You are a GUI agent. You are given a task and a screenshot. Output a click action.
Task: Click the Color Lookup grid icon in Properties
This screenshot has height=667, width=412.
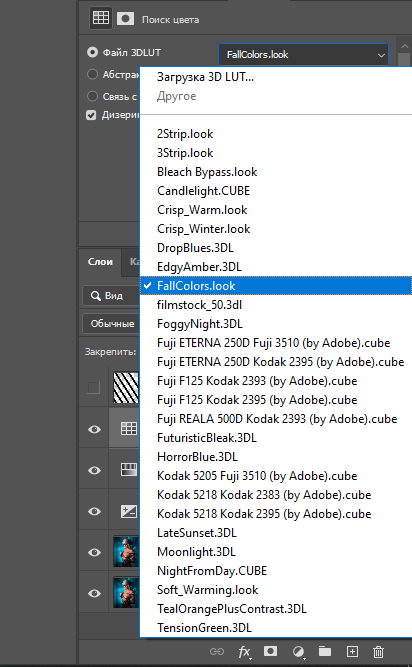(101, 18)
